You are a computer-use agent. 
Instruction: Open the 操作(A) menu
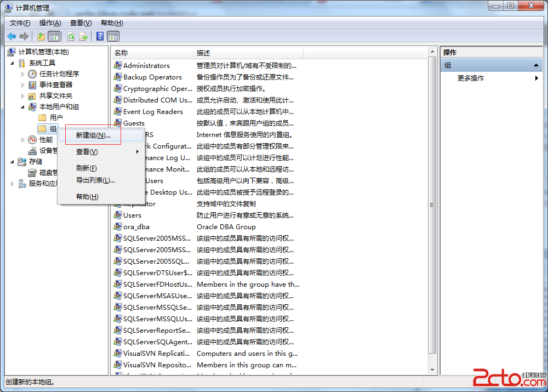[x=50, y=23]
